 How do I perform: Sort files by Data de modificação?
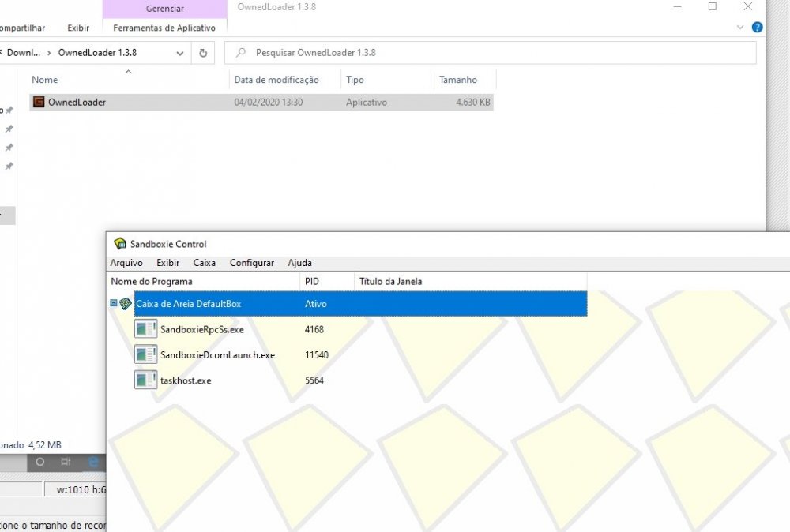coord(276,80)
